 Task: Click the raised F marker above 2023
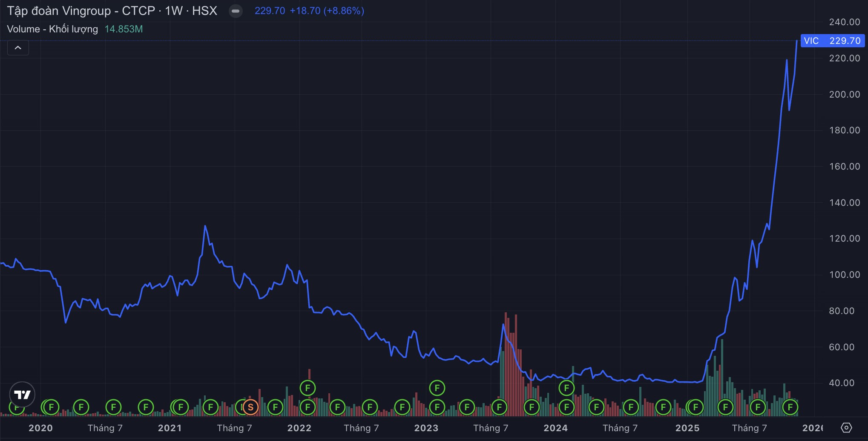pos(437,388)
